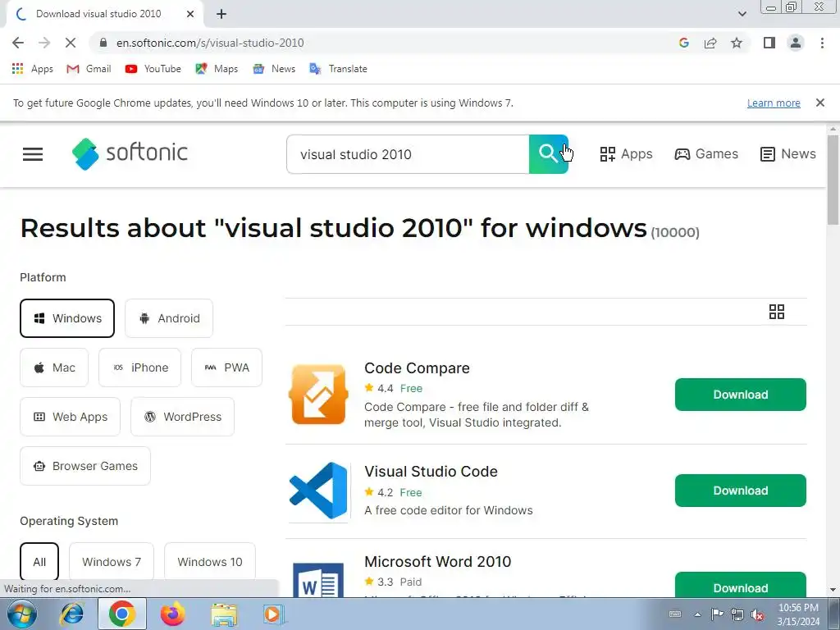Open the Translate bookmark
Screen dimensions: 840x630
(x=339, y=69)
